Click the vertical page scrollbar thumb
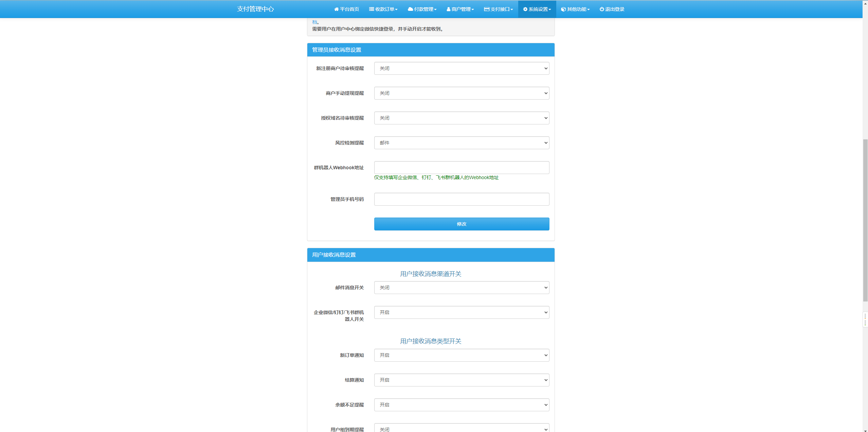Image resolution: width=868 pixels, height=432 pixels. coord(865,220)
